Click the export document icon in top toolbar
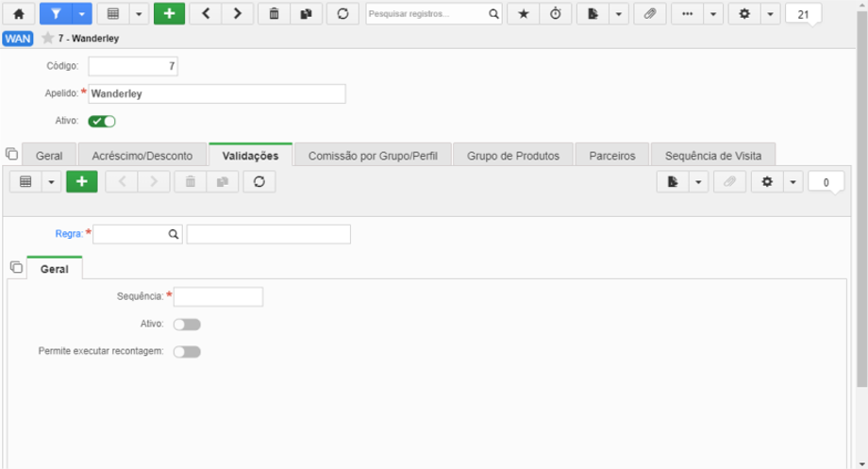Viewport: 868px width, 469px height. pyautogui.click(x=593, y=14)
